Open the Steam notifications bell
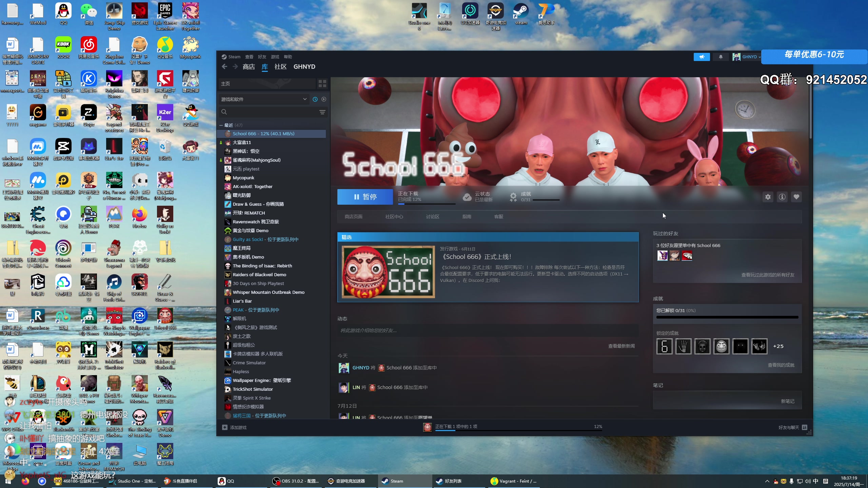Screen dimensions: 868x488 721,57
